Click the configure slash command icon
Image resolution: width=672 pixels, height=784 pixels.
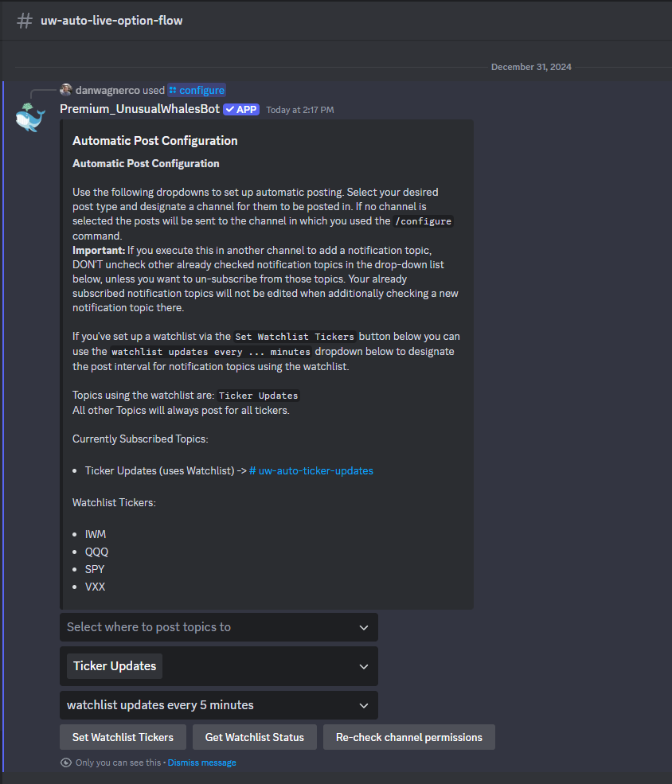(173, 90)
